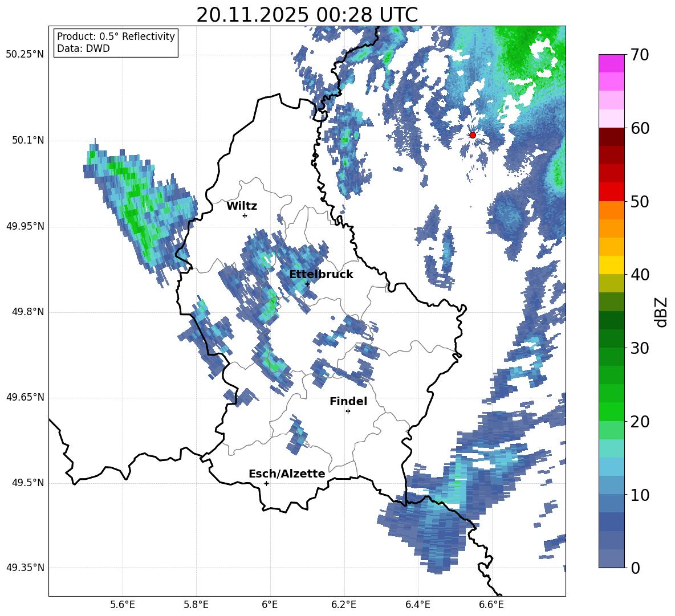Click the 50 colorbar tick label

[x=640, y=201]
